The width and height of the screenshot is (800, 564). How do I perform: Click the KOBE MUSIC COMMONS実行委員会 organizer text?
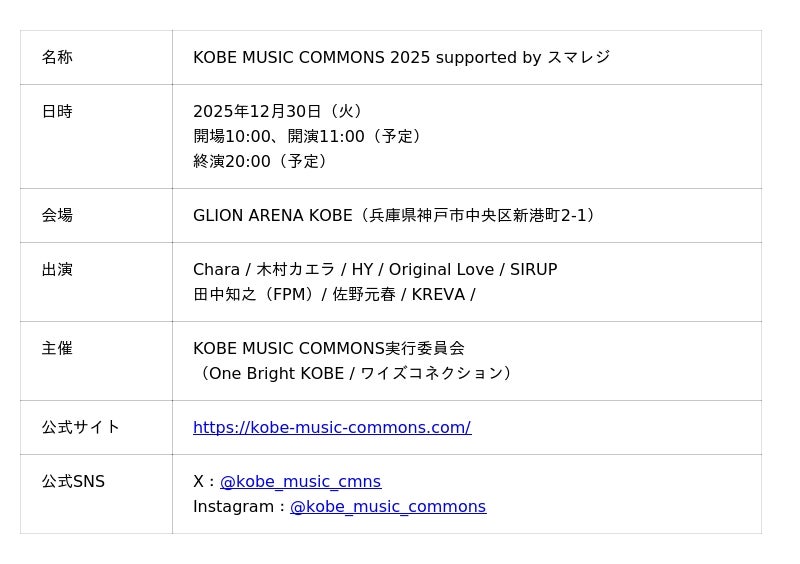click(328, 349)
